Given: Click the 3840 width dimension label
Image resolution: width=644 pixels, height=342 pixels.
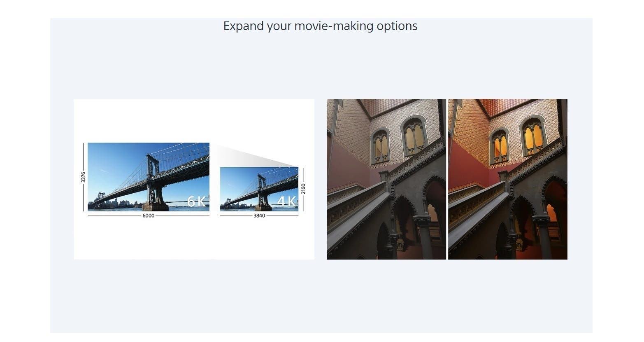Looking at the screenshot, I should click(x=259, y=216).
